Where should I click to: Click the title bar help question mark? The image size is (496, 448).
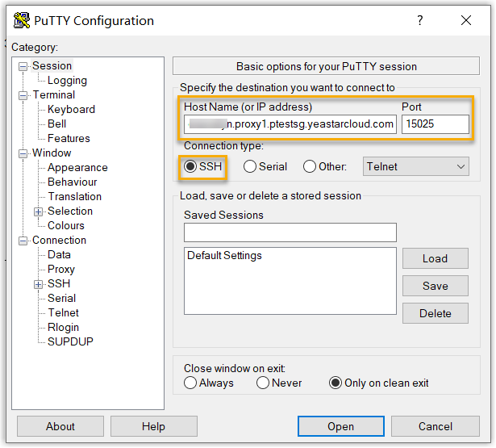420,21
